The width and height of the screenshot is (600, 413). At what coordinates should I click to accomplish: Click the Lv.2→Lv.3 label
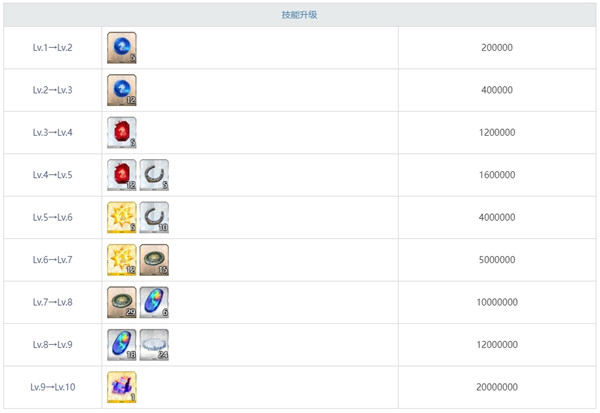tap(52, 90)
